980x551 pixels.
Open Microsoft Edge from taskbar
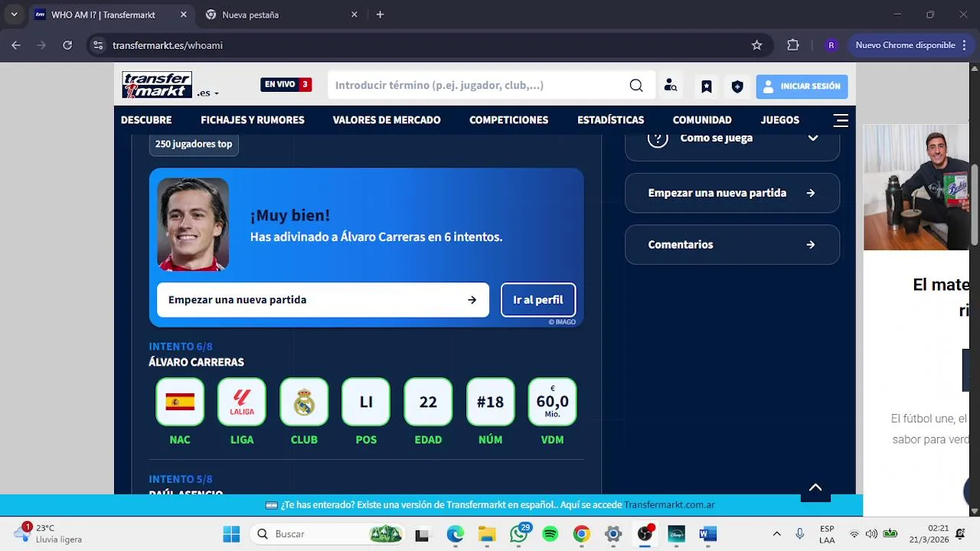[x=456, y=534]
